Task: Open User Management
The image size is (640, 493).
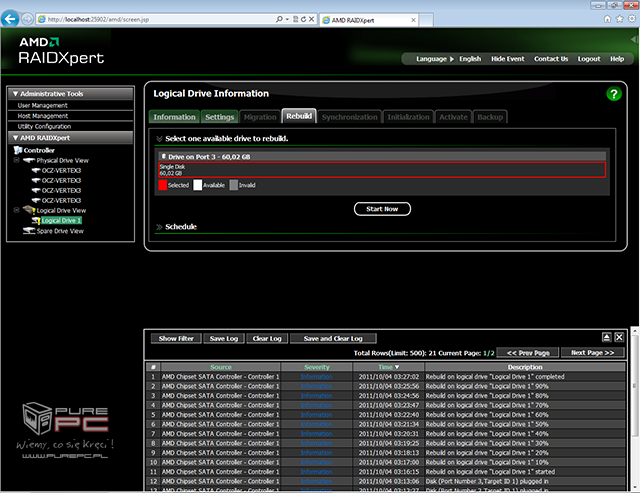Action: click(x=42, y=105)
